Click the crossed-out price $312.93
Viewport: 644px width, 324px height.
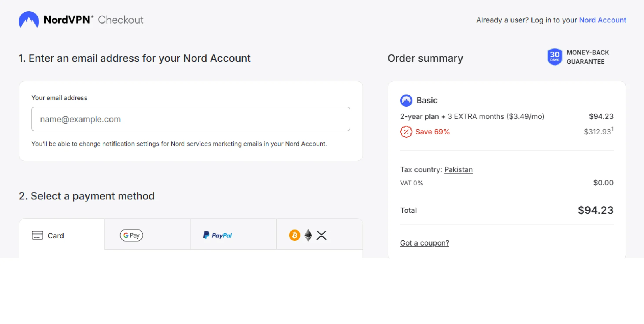pyautogui.click(x=597, y=132)
